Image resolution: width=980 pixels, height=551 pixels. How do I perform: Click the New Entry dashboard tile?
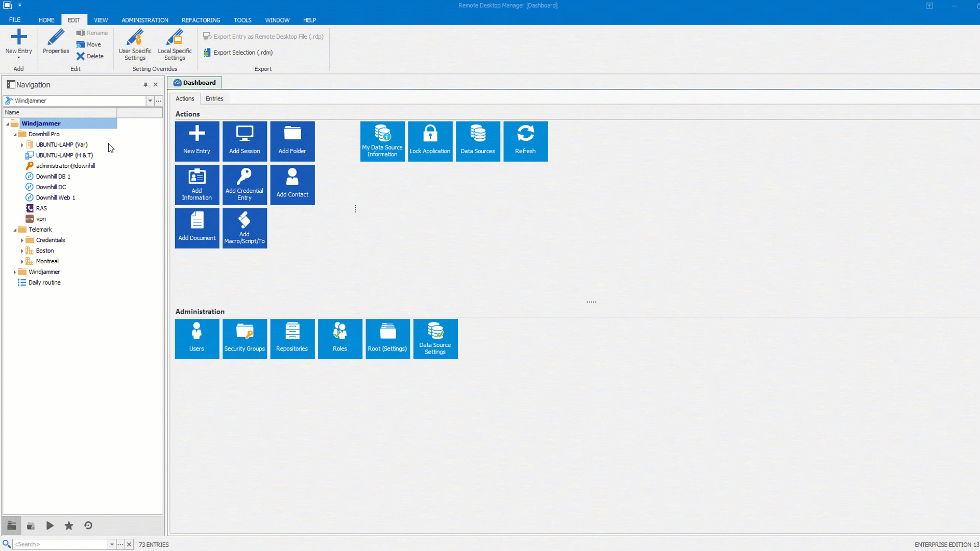pyautogui.click(x=197, y=141)
